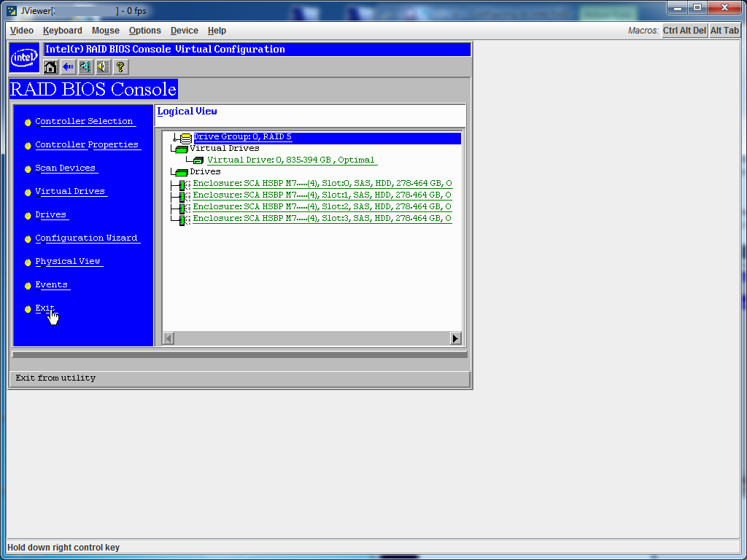Click the yellow question mark Help icon
The width and height of the screenshot is (747, 560).
121,67
